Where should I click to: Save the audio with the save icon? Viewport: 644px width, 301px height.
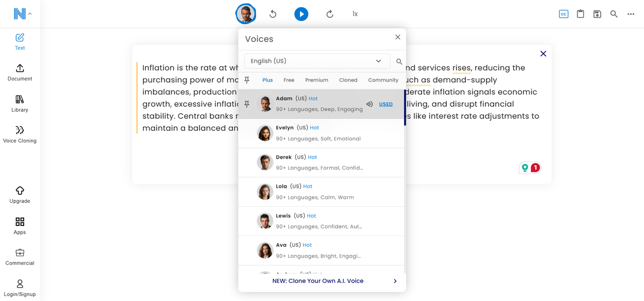click(x=597, y=14)
